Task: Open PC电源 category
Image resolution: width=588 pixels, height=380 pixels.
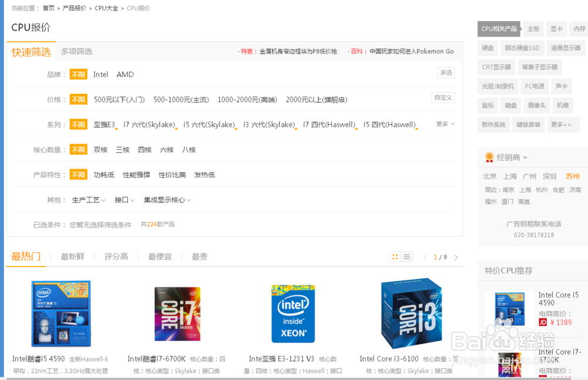Action: coord(534,86)
